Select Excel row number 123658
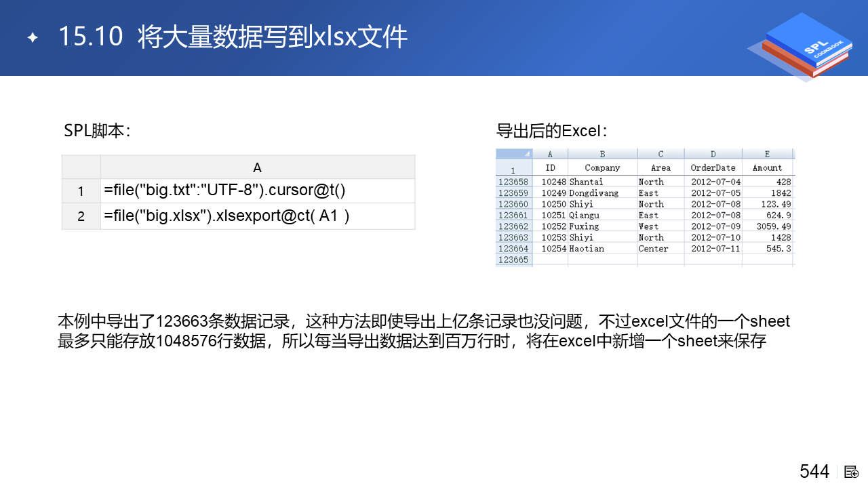The height and width of the screenshot is (488, 868). click(514, 182)
